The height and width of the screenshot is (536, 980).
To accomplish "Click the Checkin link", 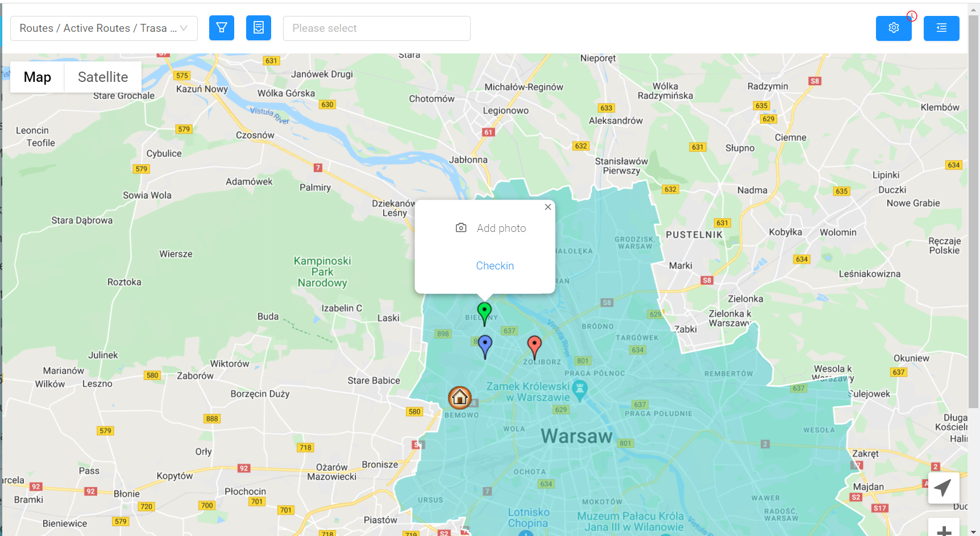I will coord(495,265).
